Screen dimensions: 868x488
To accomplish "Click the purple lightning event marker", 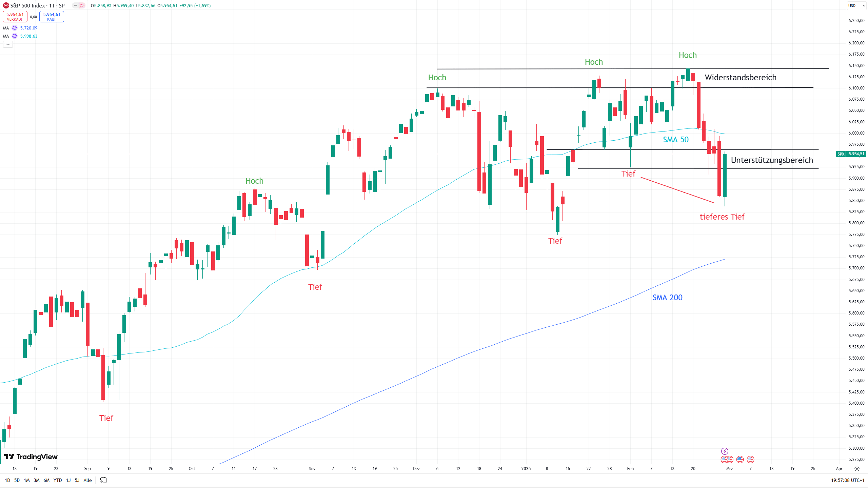I will click(x=725, y=451).
